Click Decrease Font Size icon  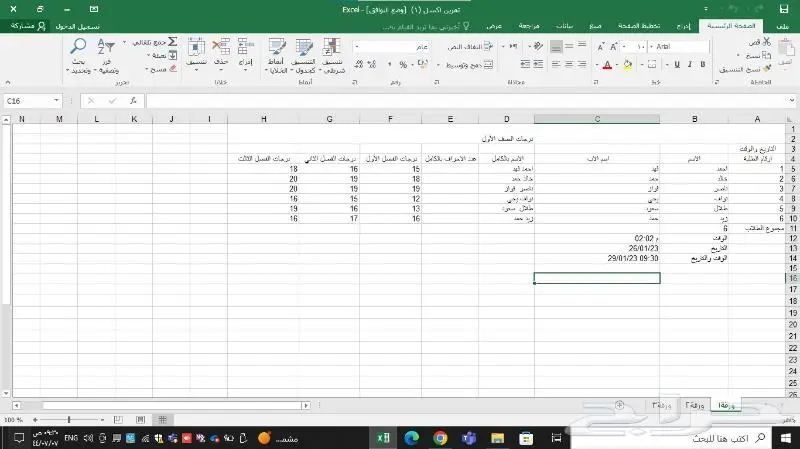click(x=601, y=46)
